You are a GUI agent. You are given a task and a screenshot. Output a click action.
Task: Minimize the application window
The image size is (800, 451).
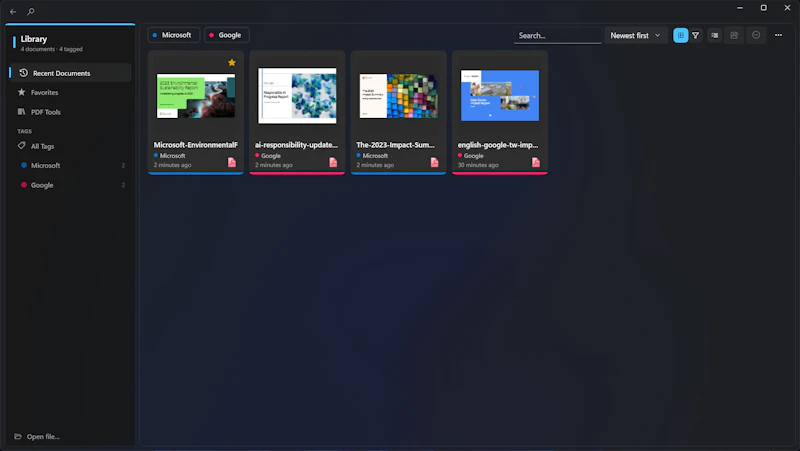point(740,8)
